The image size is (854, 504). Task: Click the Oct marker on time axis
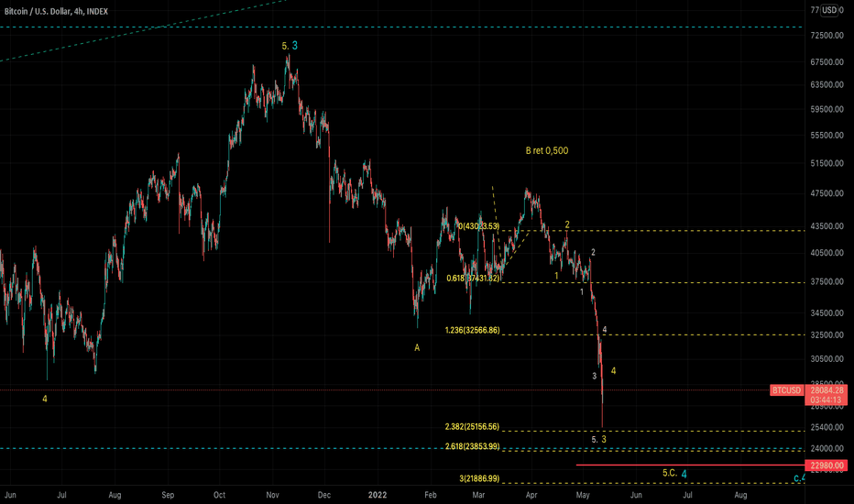220,495
